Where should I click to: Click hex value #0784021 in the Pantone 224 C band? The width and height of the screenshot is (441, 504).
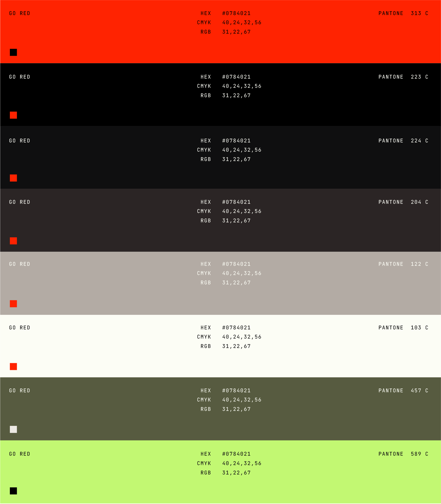(x=236, y=141)
